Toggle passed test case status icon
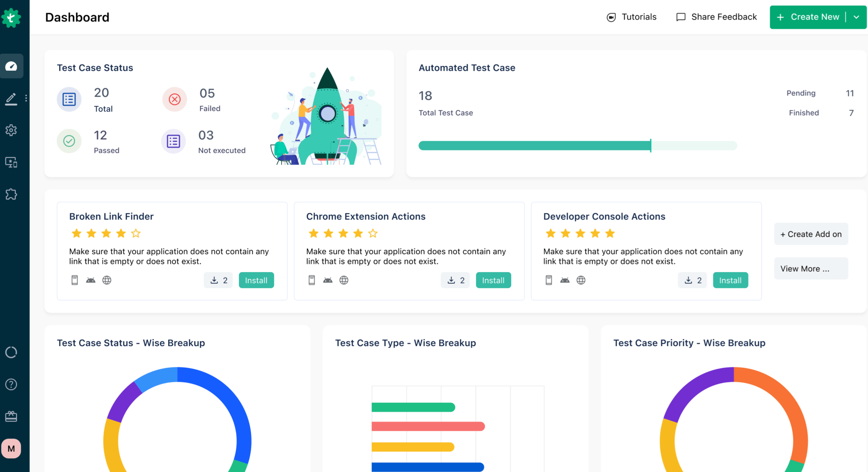Viewport: 868px width, 472px height. pyautogui.click(x=69, y=141)
